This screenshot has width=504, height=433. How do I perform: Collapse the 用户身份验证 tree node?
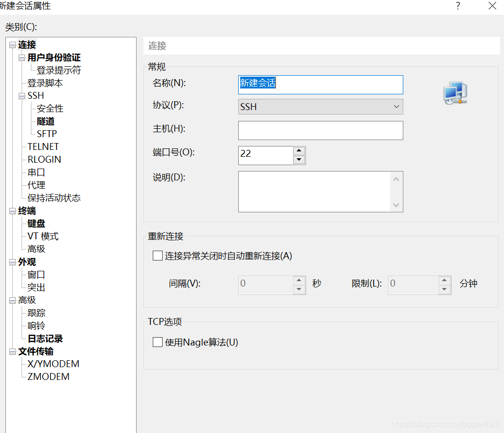coord(22,58)
